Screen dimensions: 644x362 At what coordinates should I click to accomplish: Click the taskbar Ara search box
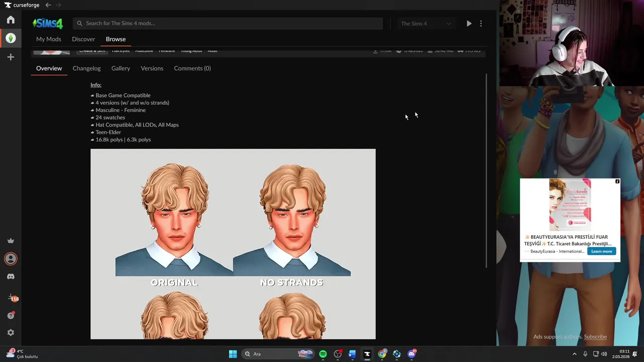[x=278, y=354]
